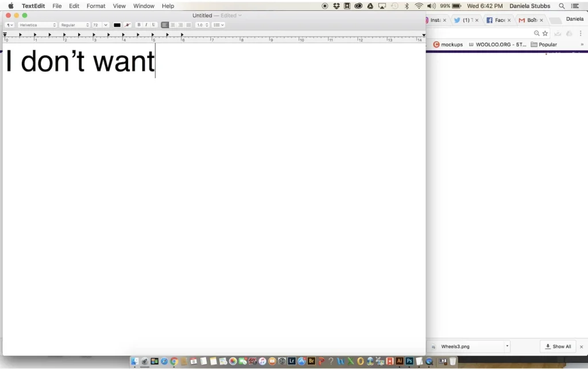The height and width of the screenshot is (369, 588).
Task: Click Show All downloads button
Action: click(x=558, y=347)
